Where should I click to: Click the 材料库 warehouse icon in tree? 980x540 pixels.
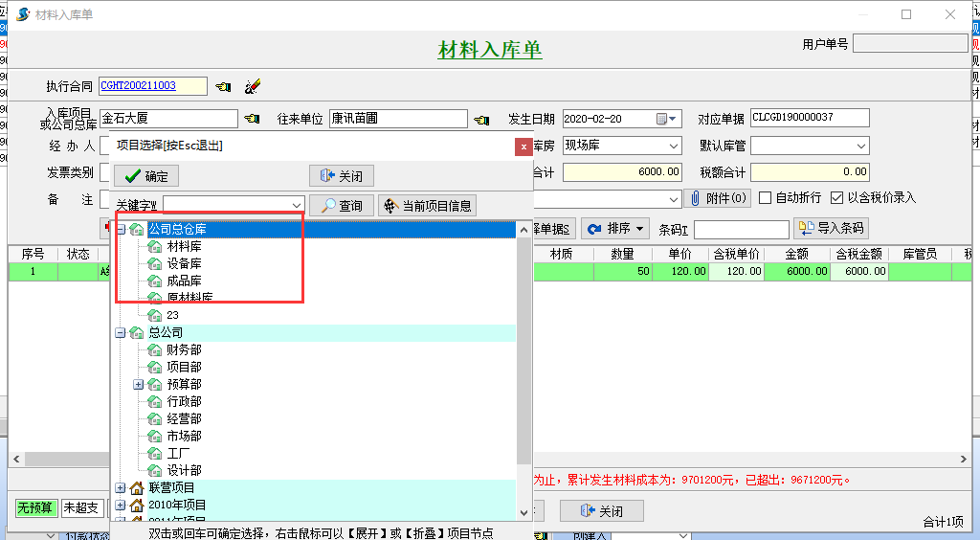click(155, 246)
